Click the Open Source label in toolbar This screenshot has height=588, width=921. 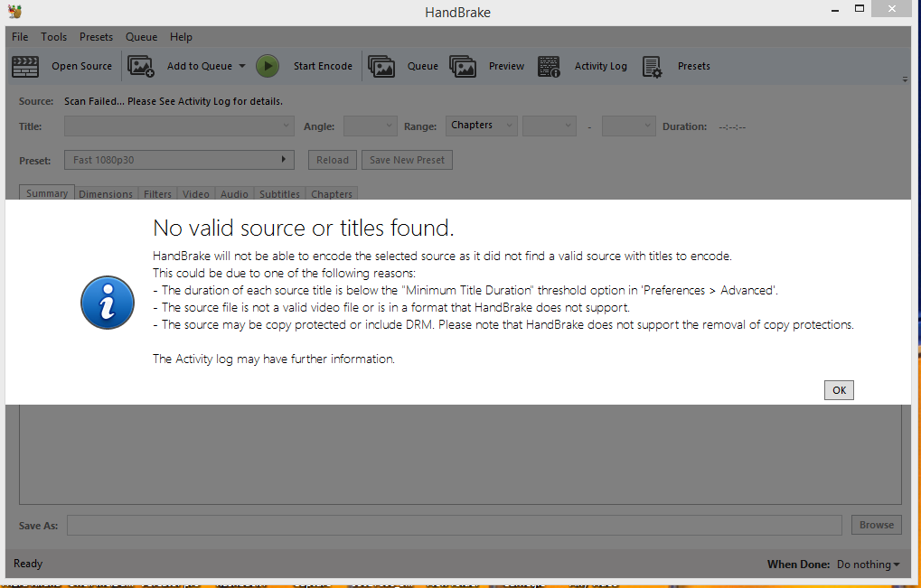[81, 66]
